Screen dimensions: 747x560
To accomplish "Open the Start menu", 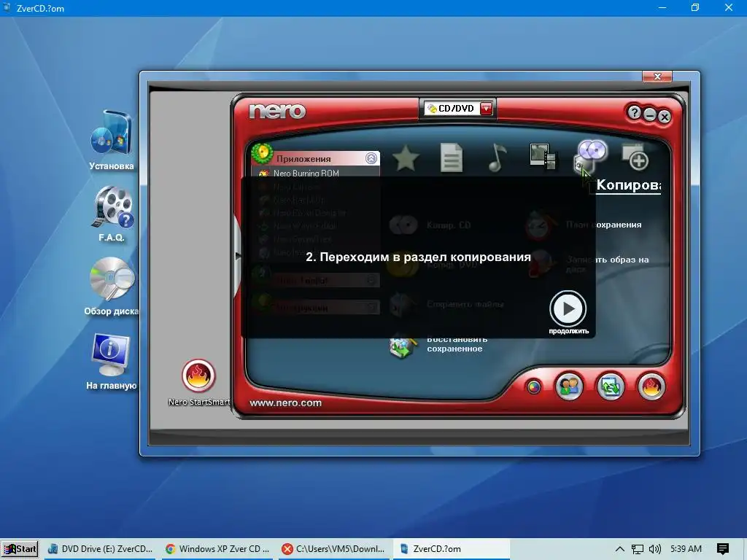I will coord(20,549).
